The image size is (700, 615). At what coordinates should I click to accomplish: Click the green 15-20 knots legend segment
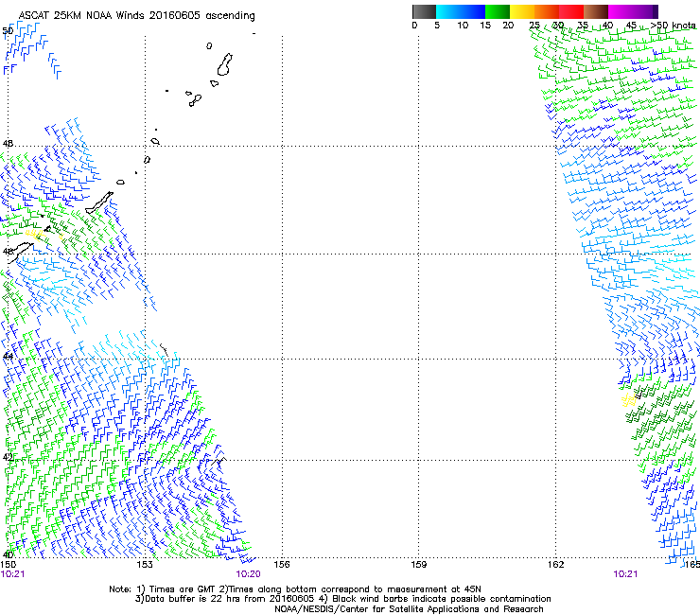point(498,11)
